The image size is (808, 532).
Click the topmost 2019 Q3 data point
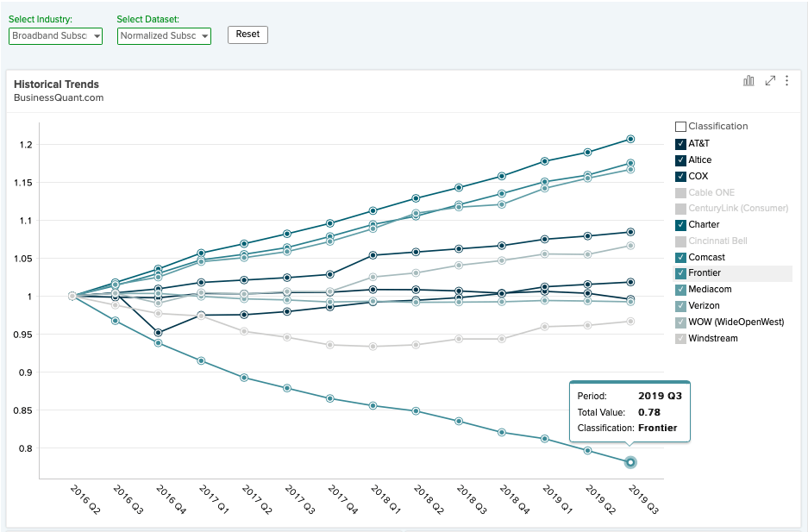pyautogui.click(x=630, y=139)
